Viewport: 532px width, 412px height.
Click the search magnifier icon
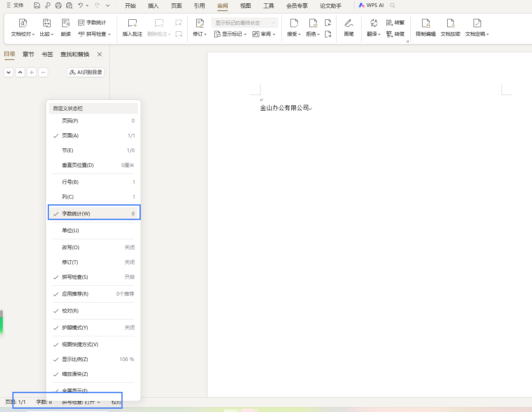point(393,5)
